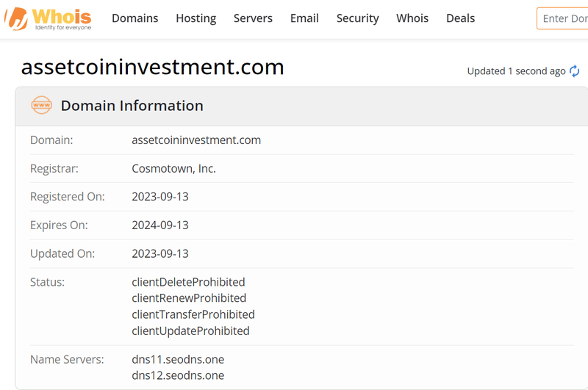Open the Servers menu
Image resolution: width=588 pixels, height=390 pixels.
point(253,18)
